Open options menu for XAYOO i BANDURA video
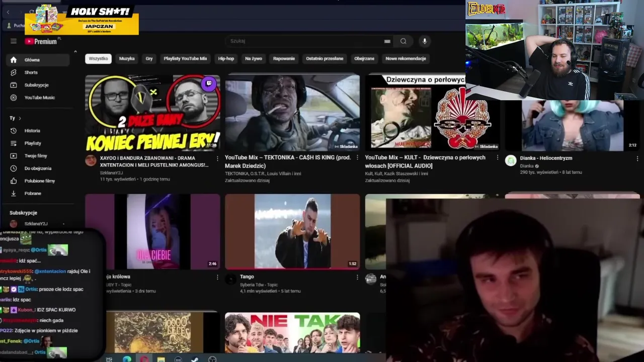 217,158
